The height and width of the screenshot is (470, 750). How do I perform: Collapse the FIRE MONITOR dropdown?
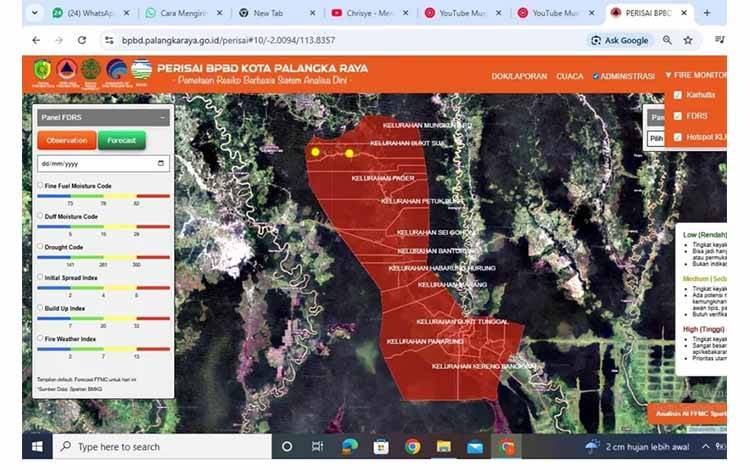(696, 75)
